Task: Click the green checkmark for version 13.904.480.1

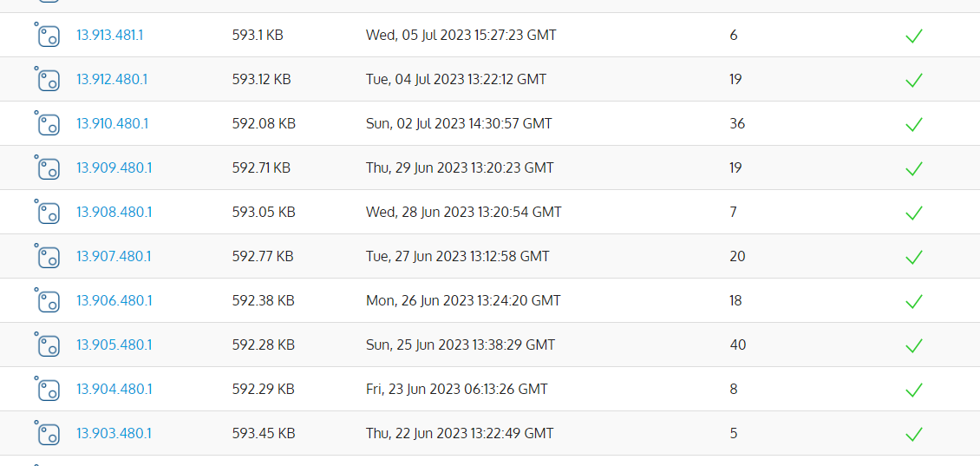Action: [x=914, y=391]
